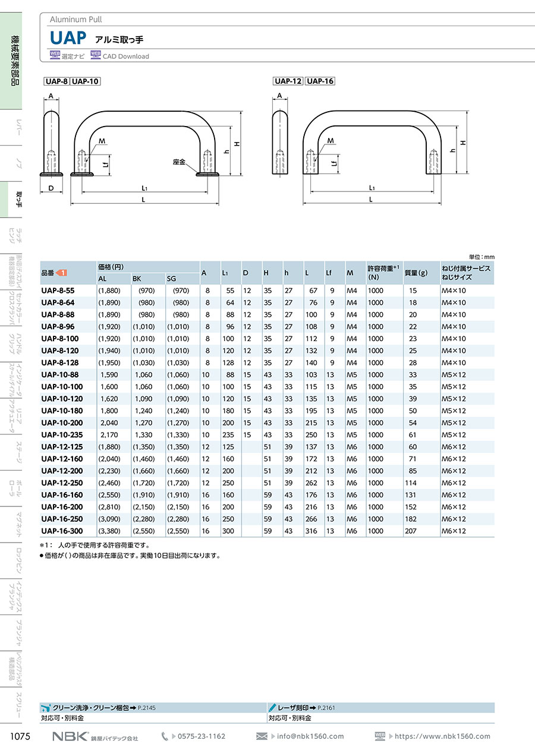Click the laser engraving pencil icon
This screenshot has width=535, height=756.
click(x=272, y=708)
